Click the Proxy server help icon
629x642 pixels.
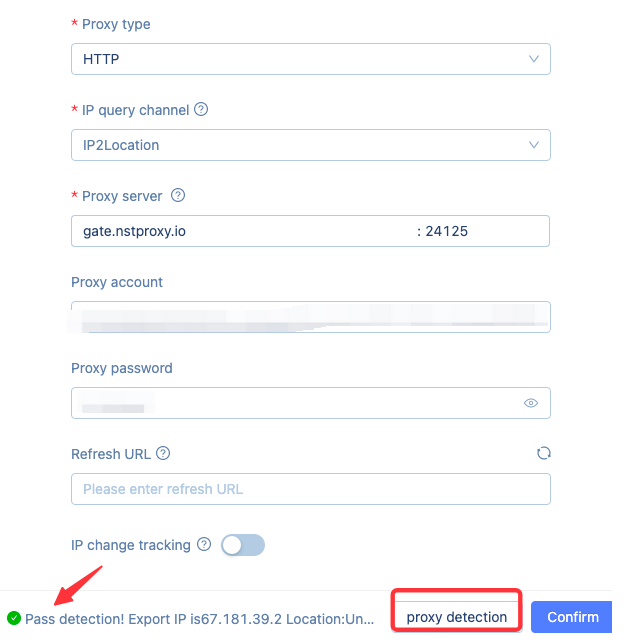tap(179, 196)
